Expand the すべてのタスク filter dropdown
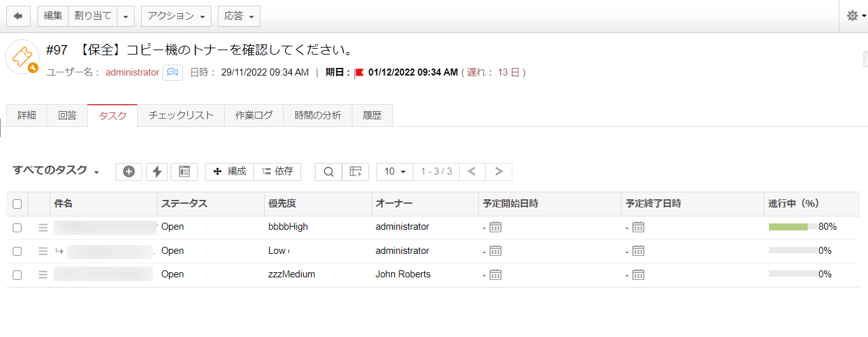This screenshot has width=868, height=337. 57,171
